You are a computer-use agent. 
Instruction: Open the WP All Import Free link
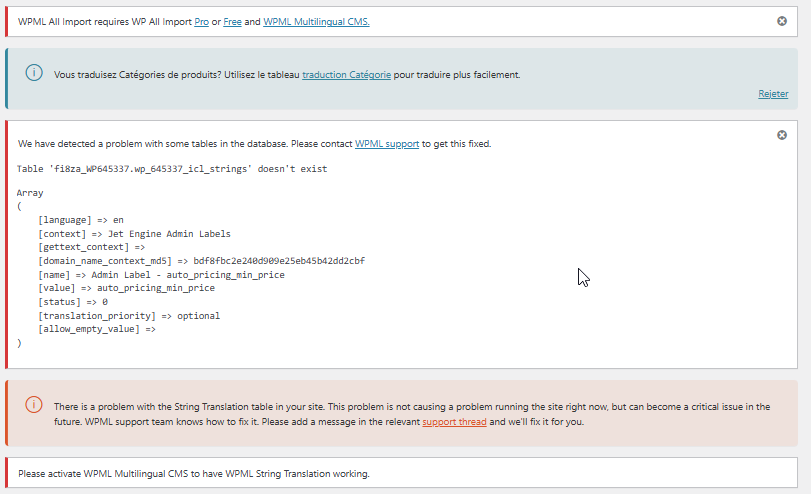[x=232, y=22]
